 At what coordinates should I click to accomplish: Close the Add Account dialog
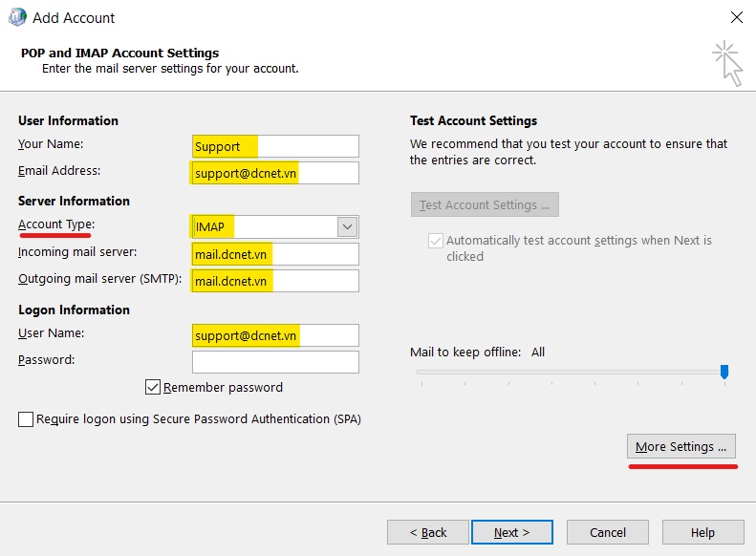click(736, 17)
